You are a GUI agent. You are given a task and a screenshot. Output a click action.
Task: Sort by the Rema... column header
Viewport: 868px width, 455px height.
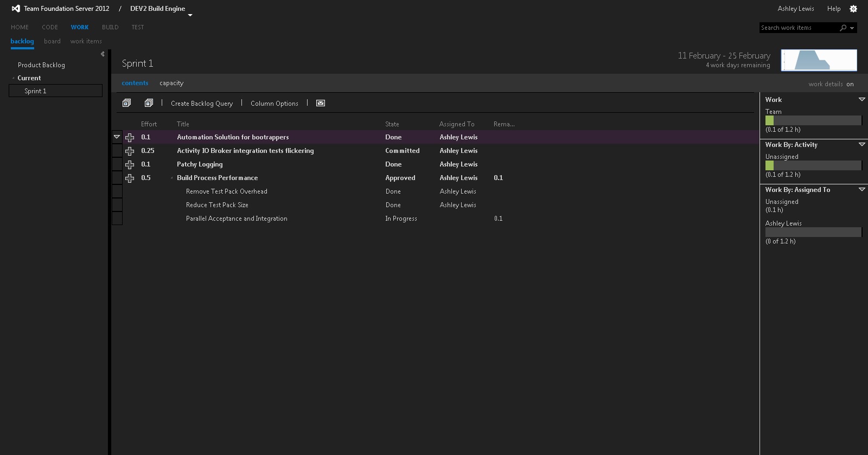(x=504, y=124)
